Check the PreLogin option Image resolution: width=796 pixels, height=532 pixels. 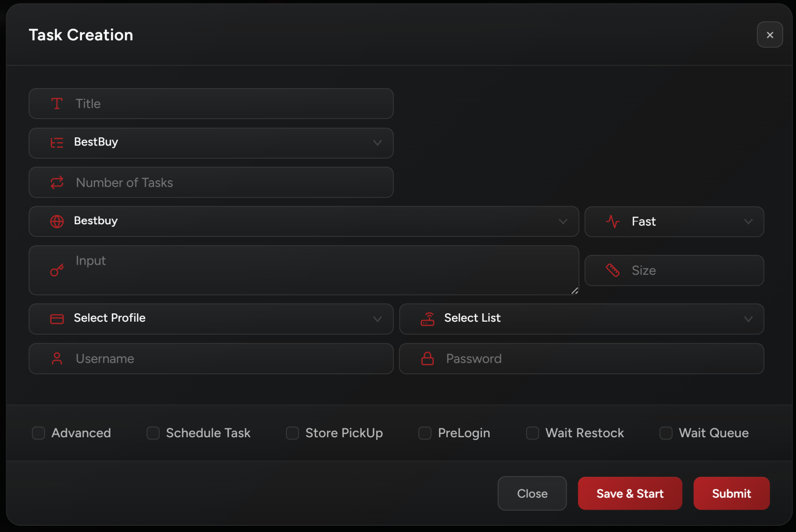coord(425,433)
